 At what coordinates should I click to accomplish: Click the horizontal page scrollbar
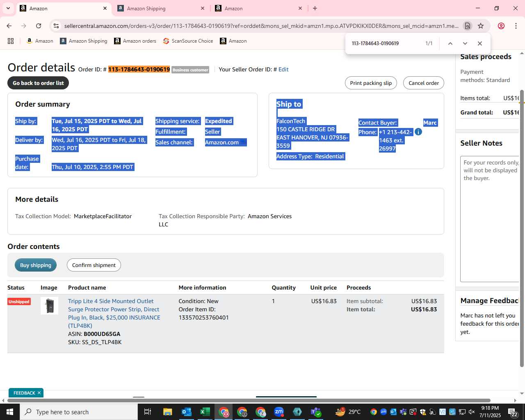249,400
